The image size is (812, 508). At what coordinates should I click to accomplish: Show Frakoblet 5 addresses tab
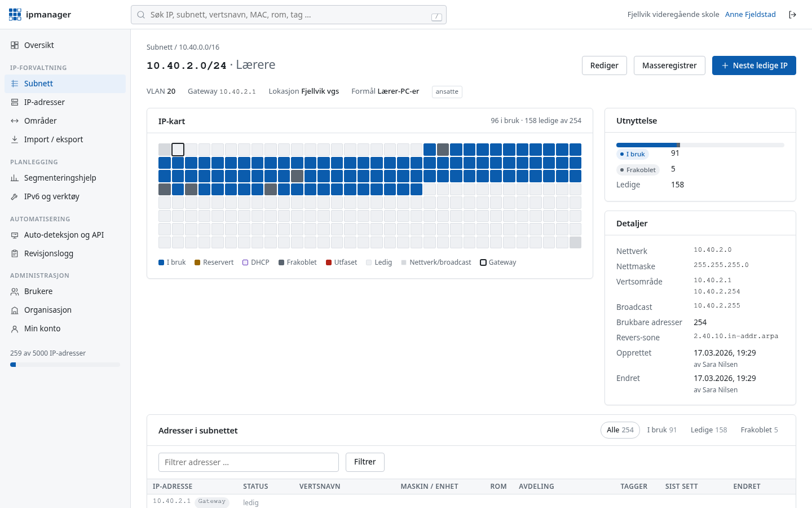760,430
